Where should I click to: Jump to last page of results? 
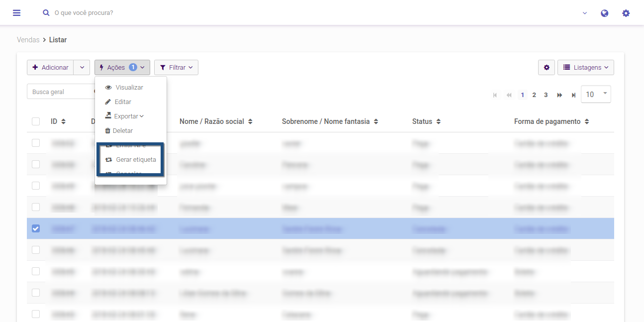click(x=573, y=95)
